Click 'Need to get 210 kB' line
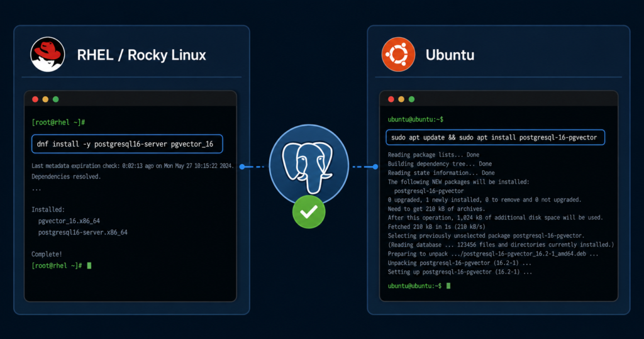The height and width of the screenshot is (339, 644). click(x=436, y=209)
